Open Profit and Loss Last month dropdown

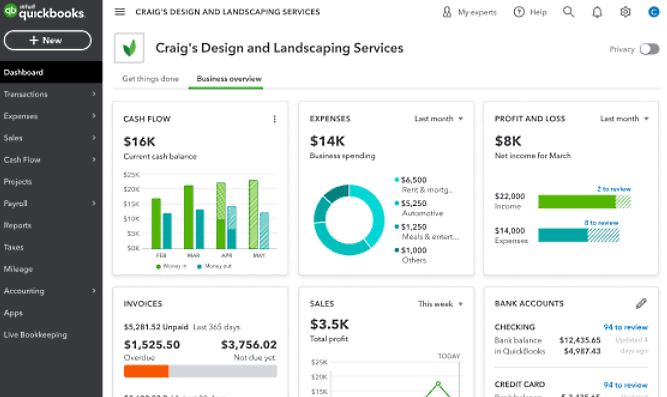pos(624,119)
